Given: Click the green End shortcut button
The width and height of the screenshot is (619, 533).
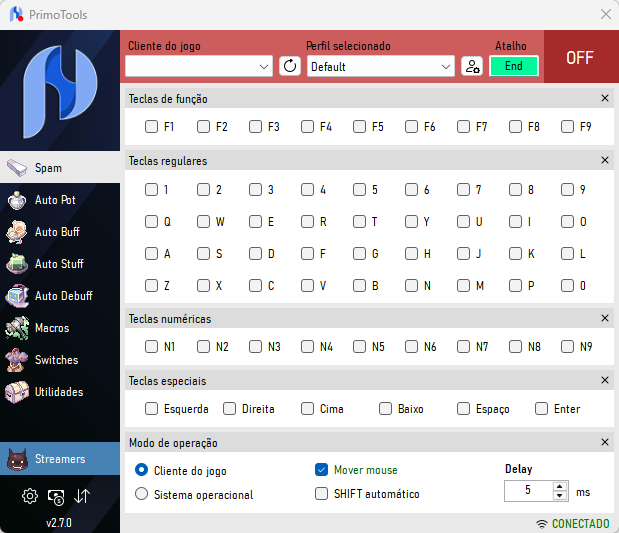Looking at the screenshot, I should click(514, 66).
